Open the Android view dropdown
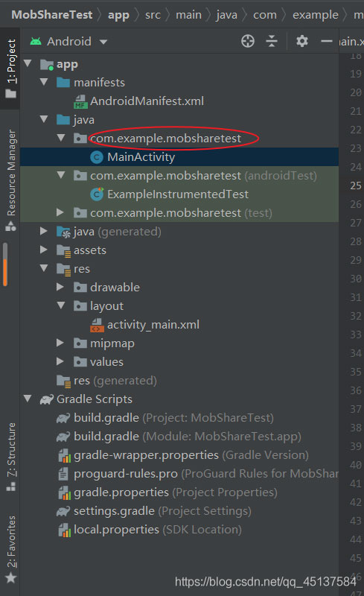 click(x=68, y=41)
